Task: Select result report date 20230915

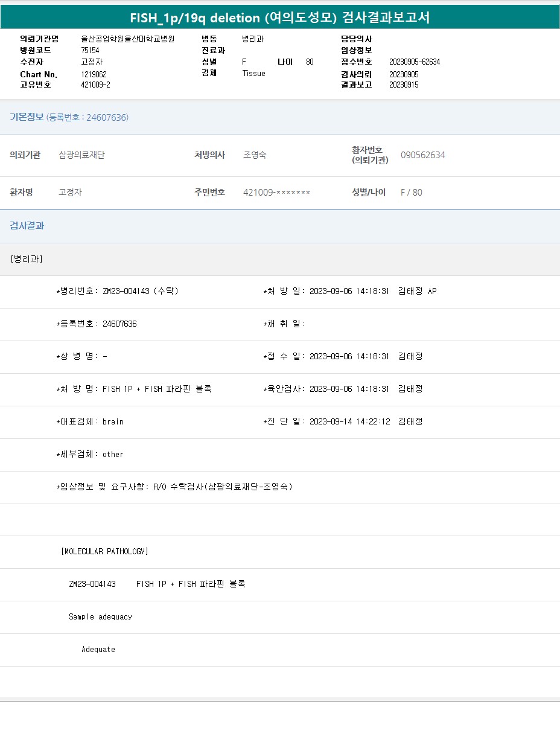Action: [404, 85]
